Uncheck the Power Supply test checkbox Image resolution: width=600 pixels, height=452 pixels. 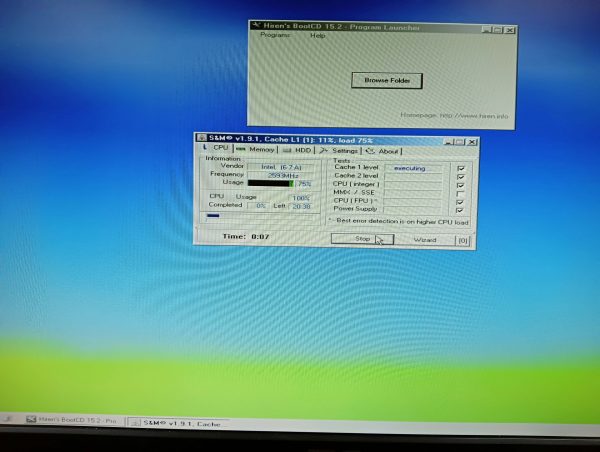point(461,210)
